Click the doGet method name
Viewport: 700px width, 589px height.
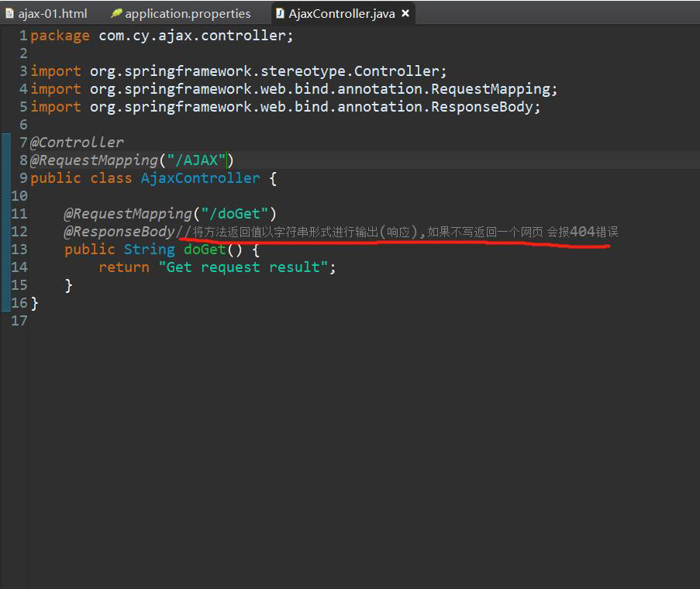(205, 250)
